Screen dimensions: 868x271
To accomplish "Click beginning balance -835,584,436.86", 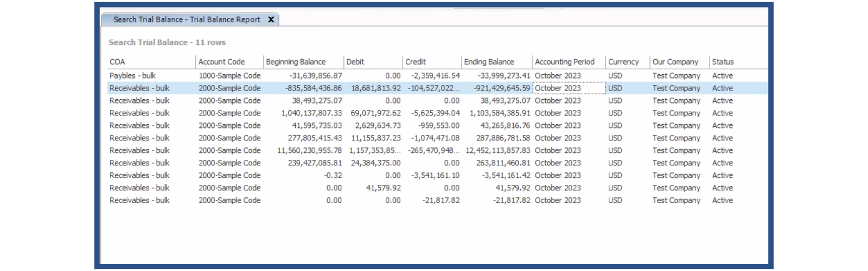I will coord(314,88).
